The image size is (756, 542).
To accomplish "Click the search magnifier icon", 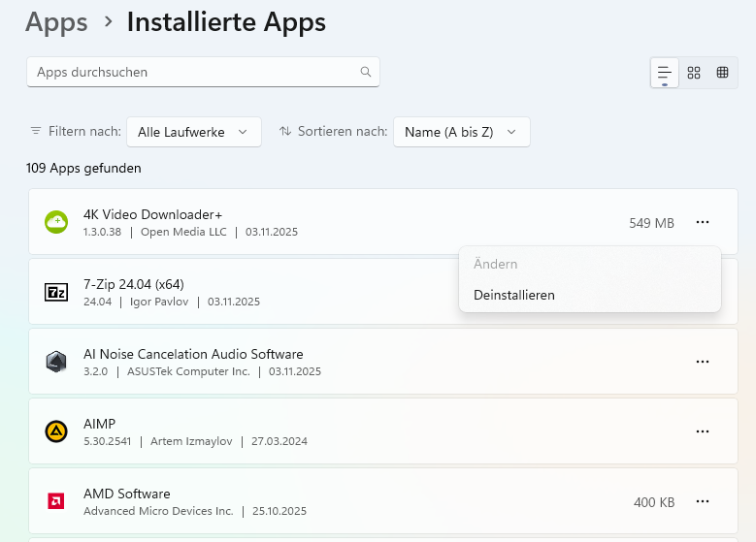I will coord(366,72).
